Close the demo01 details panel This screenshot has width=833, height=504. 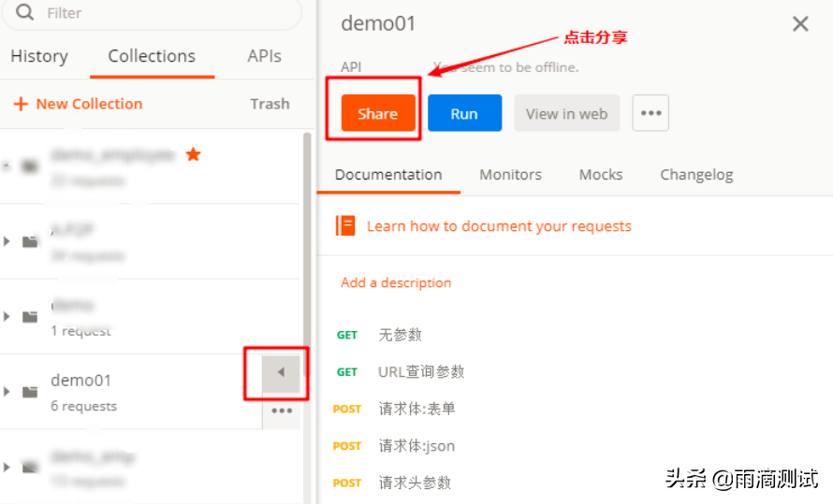pyautogui.click(x=800, y=24)
